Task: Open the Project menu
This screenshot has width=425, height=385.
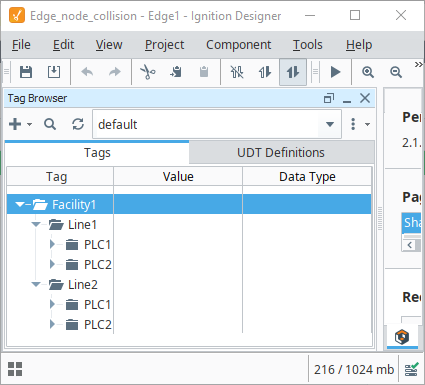Action: pos(164,45)
